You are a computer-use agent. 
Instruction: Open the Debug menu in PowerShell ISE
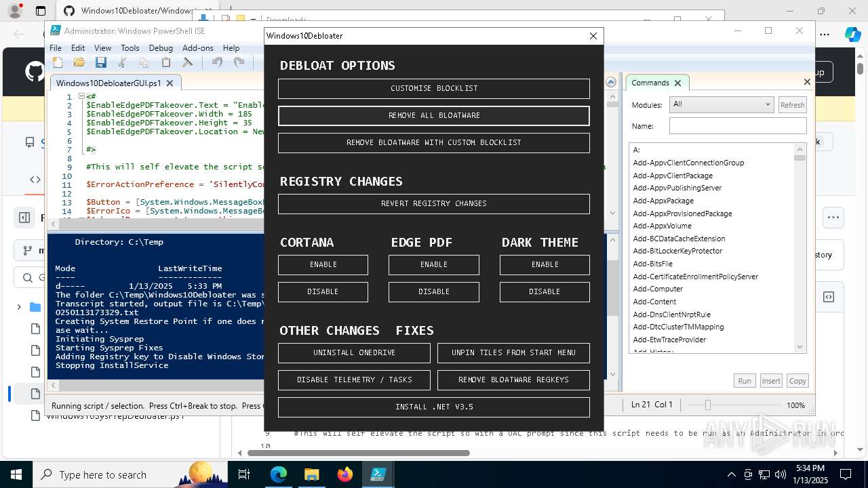(x=161, y=48)
